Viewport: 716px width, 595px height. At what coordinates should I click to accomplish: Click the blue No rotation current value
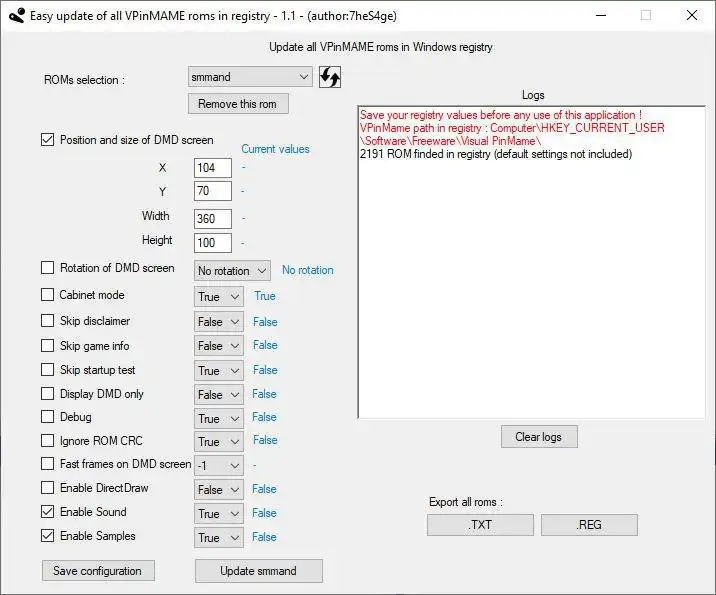[307, 270]
